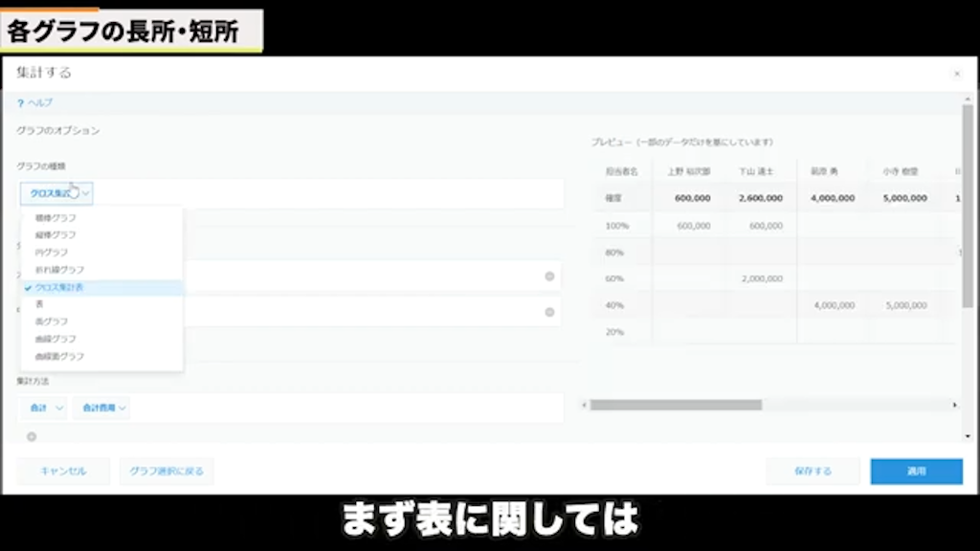Image resolution: width=980 pixels, height=551 pixels.
Task: Click the plus icon below 集計方法
Action: 30,436
